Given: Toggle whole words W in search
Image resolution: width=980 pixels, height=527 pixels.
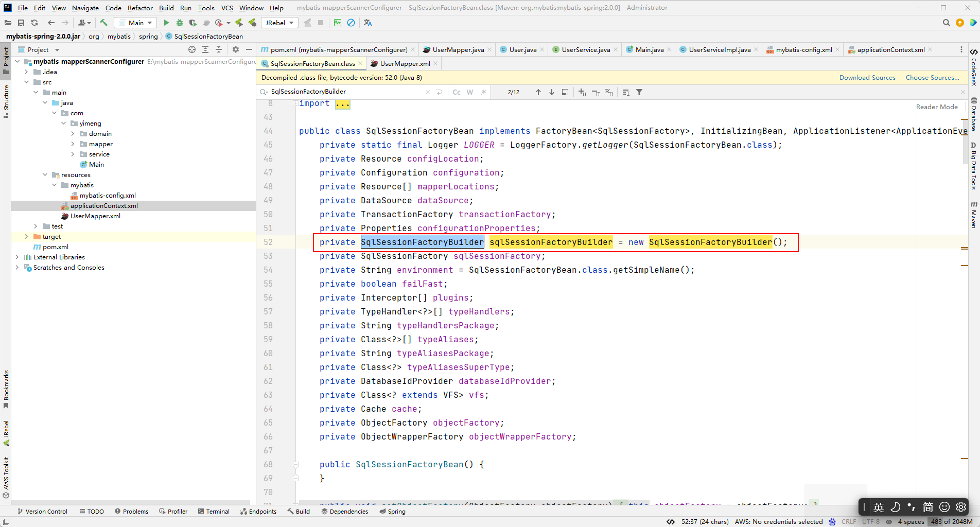Looking at the screenshot, I should [470, 92].
